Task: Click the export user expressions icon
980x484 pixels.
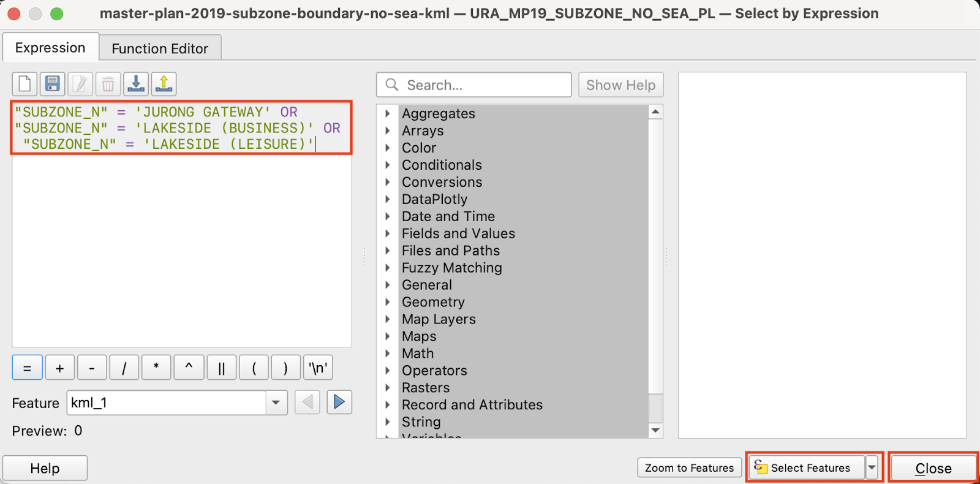Action: [x=164, y=84]
